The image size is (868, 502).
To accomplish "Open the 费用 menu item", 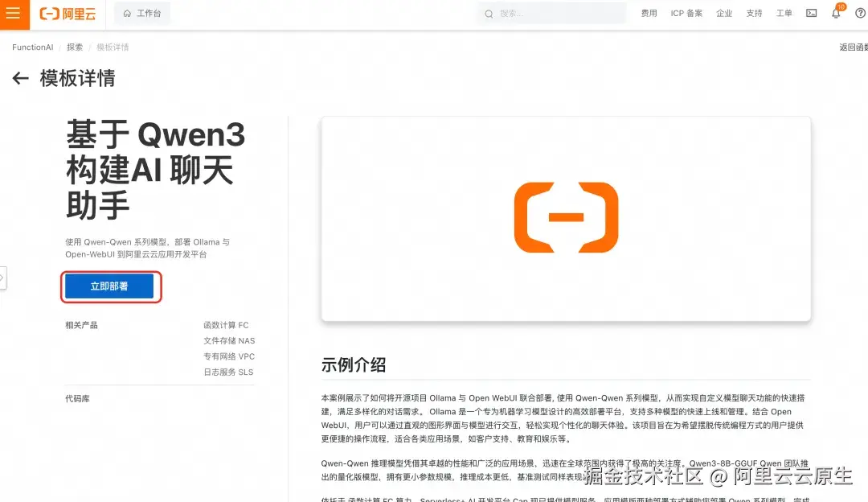I will pos(649,13).
